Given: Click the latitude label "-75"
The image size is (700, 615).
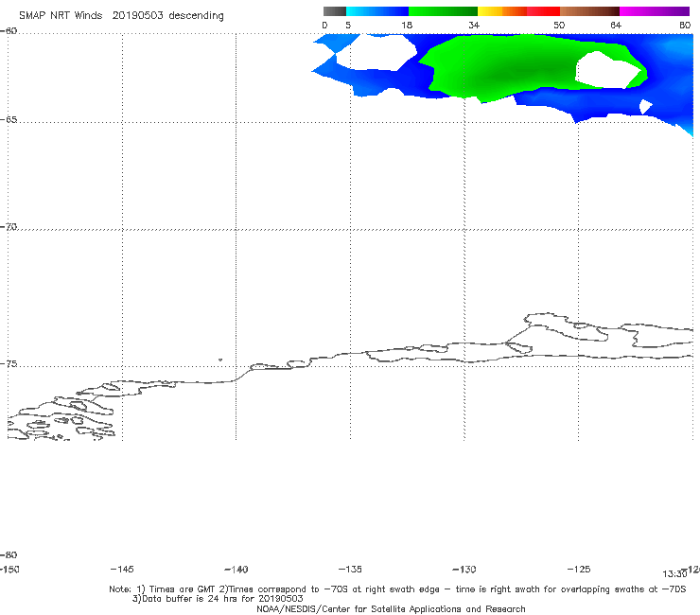Looking at the screenshot, I should 9,364.
